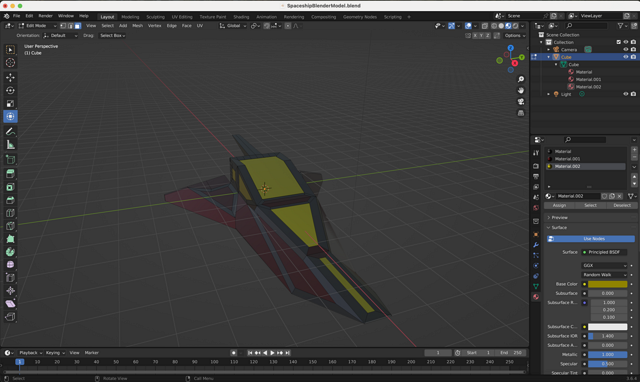Choose the Bevel tool
640x382 pixels.
click(x=10, y=200)
